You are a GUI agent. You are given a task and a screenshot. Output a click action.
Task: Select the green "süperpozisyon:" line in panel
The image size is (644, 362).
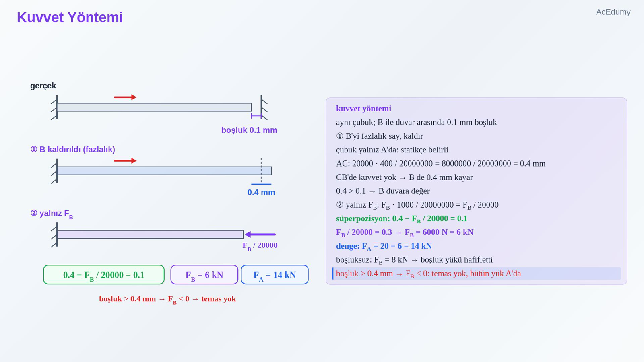tap(402, 219)
